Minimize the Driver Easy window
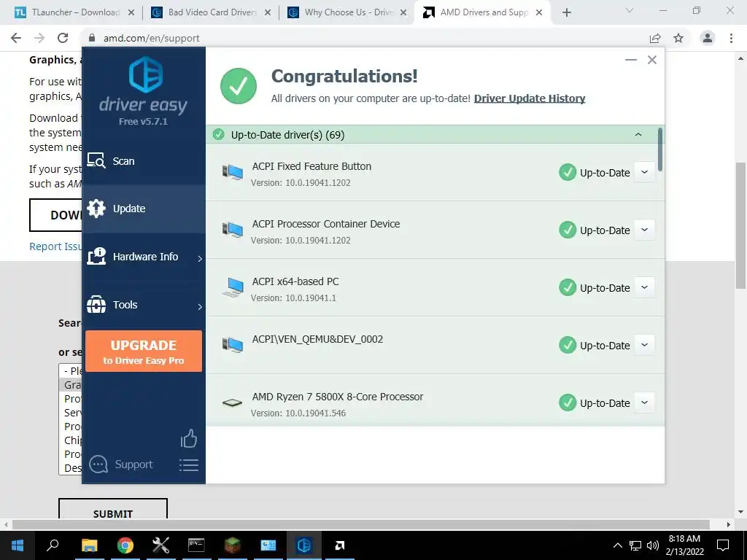Image resolution: width=747 pixels, height=560 pixels. point(631,60)
